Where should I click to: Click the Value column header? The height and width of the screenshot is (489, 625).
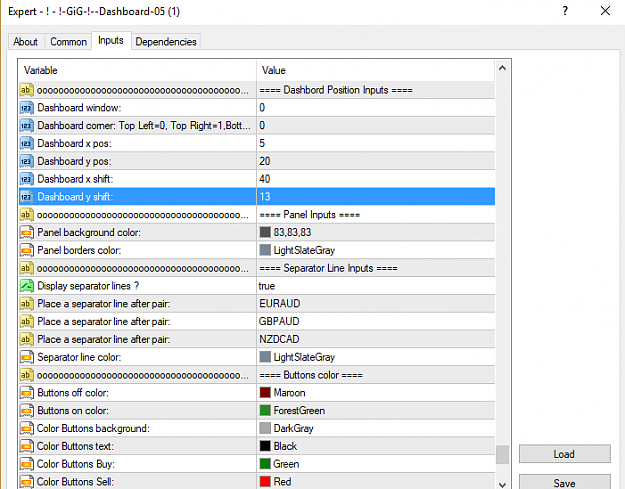pos(375,71)
